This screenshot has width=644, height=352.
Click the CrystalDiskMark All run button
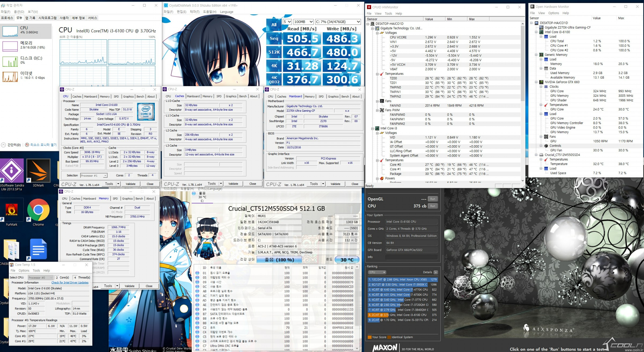[x=274, y=25]
